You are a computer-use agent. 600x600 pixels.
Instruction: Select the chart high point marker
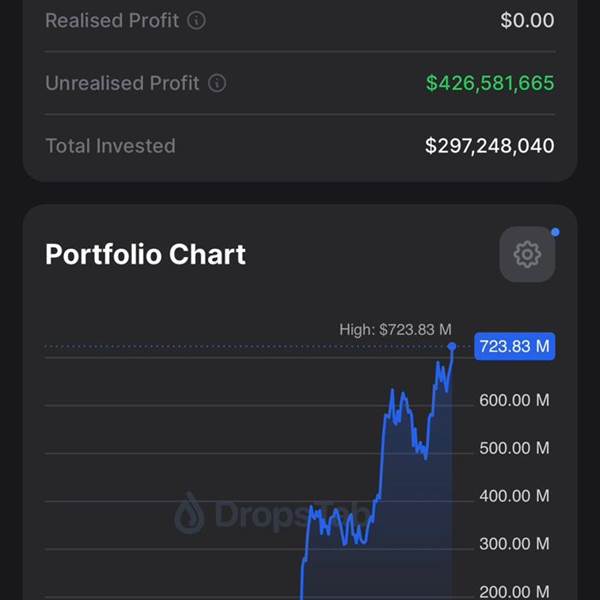[452, 347]
